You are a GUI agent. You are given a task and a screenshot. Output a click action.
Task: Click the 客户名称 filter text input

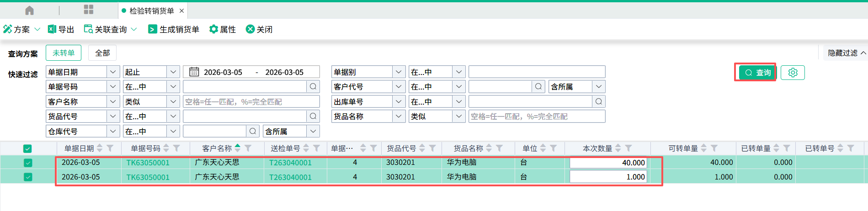(x=251, y=102)
